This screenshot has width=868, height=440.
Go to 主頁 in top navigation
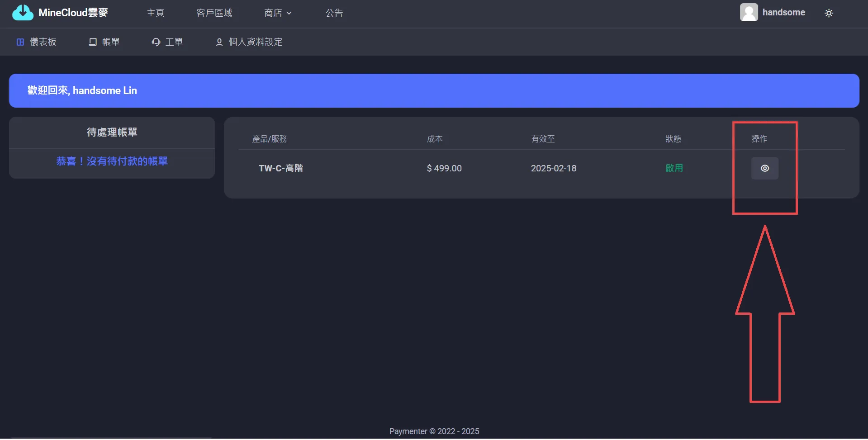(155, 13)
